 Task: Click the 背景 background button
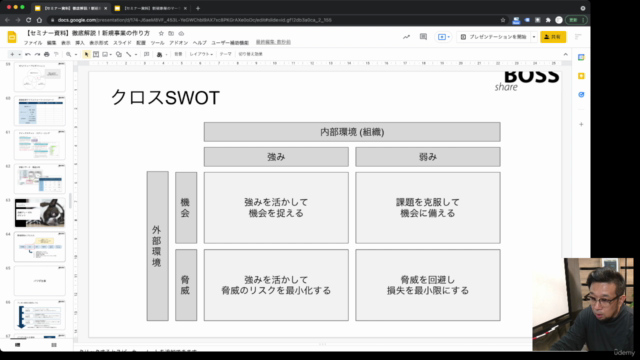178,54
